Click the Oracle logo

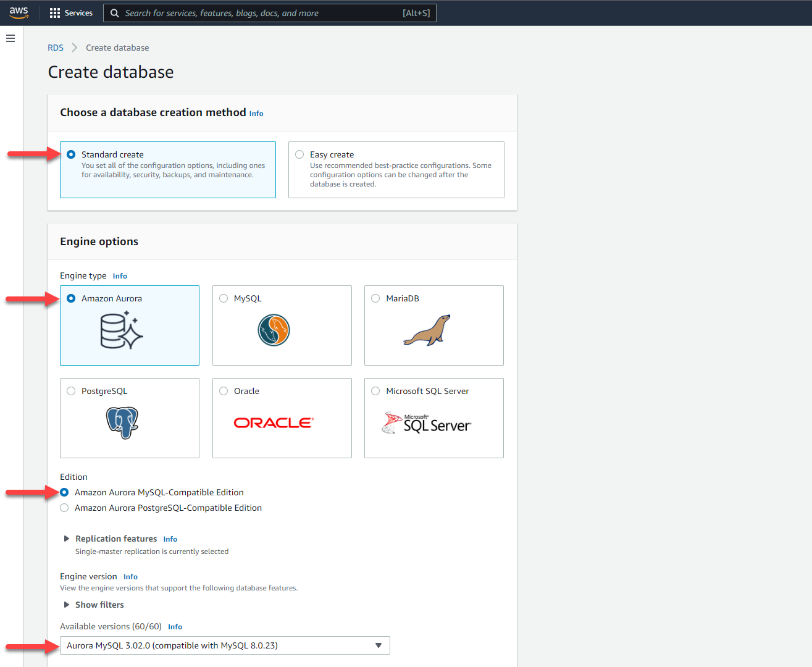274,423
